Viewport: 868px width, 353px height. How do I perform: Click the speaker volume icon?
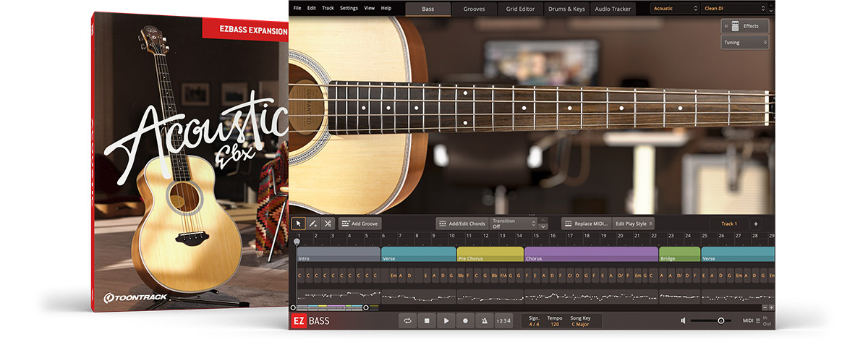(x=683, y=320)
